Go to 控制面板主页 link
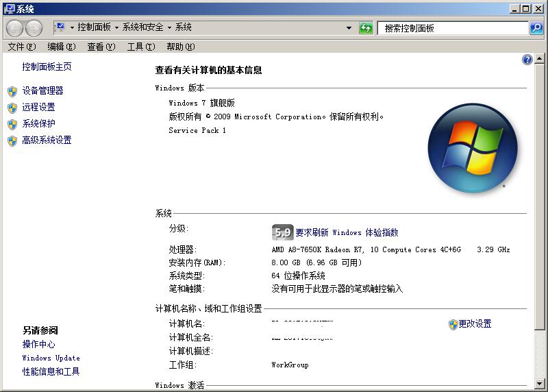This screenshot has height=392, width=548. (47, 66)
